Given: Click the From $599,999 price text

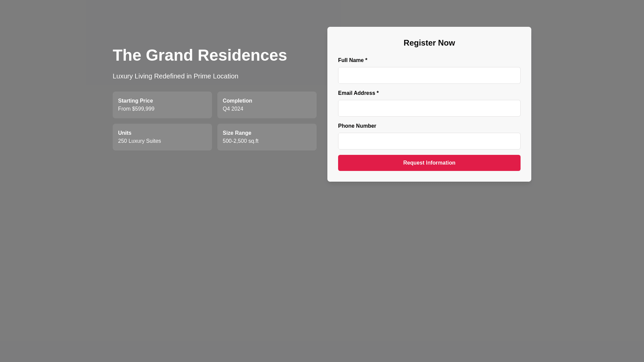Looking at the screenshot, I should pyautogui.click(x=136, y=109).
